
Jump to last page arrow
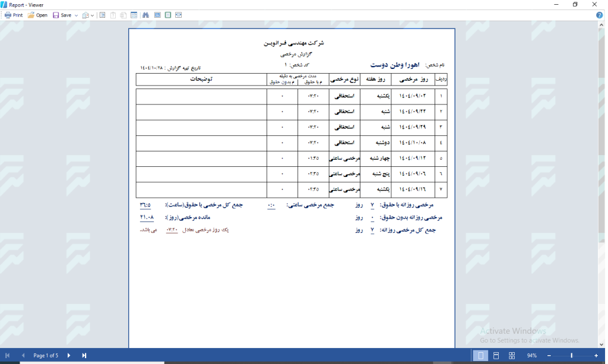tap(84, 355)
